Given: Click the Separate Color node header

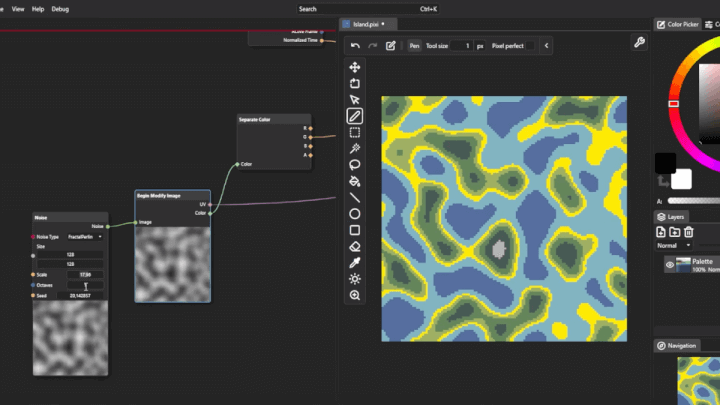Looking at the screenshot, I should [274, 119].
